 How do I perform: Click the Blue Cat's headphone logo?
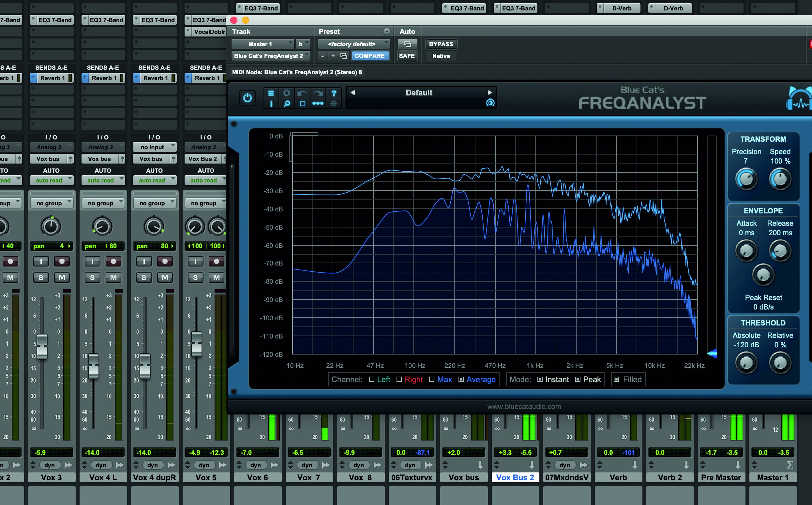click(x=799, y=98)
